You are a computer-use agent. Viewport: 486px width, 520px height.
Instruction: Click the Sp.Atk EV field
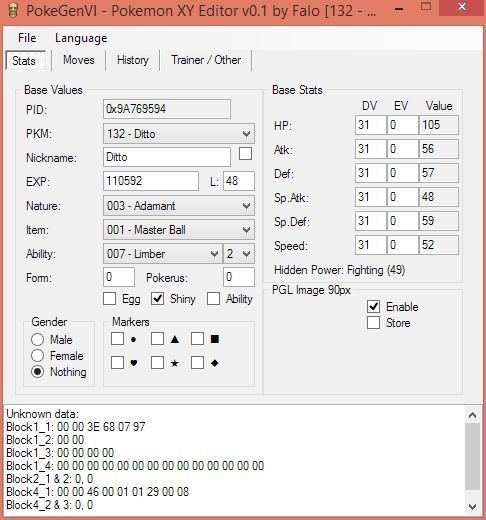click(x=403, y=197)
